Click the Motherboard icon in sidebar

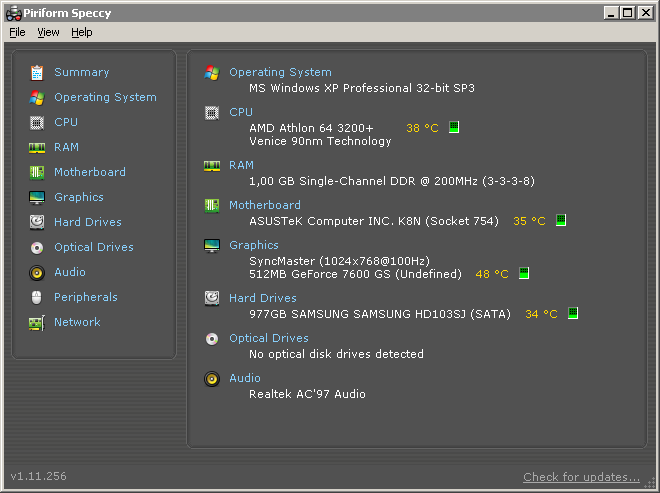(37, 173)
